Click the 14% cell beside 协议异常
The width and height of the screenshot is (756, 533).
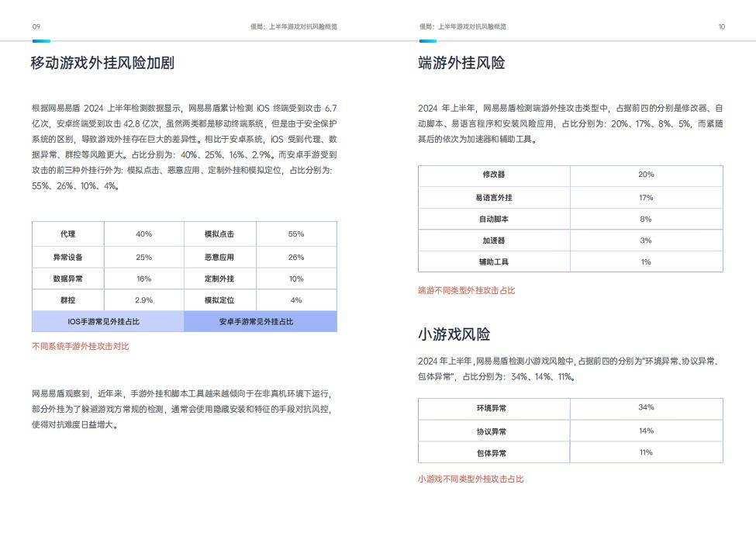pos(646,431)
